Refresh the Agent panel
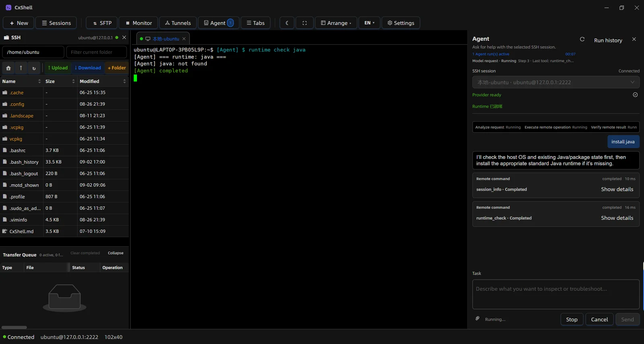This screenshot has width=644, height=344. [x=582, y=39]
